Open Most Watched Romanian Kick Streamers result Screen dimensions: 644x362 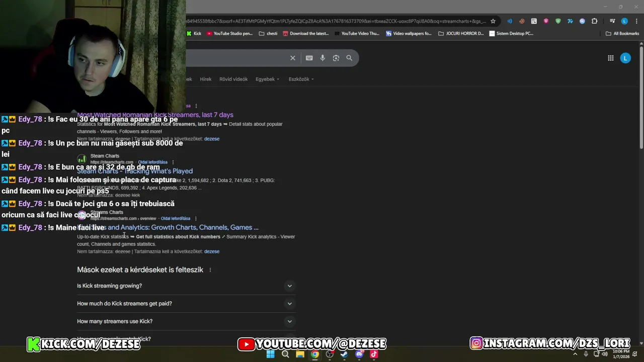pyautogui.click(x=155, y=115)
